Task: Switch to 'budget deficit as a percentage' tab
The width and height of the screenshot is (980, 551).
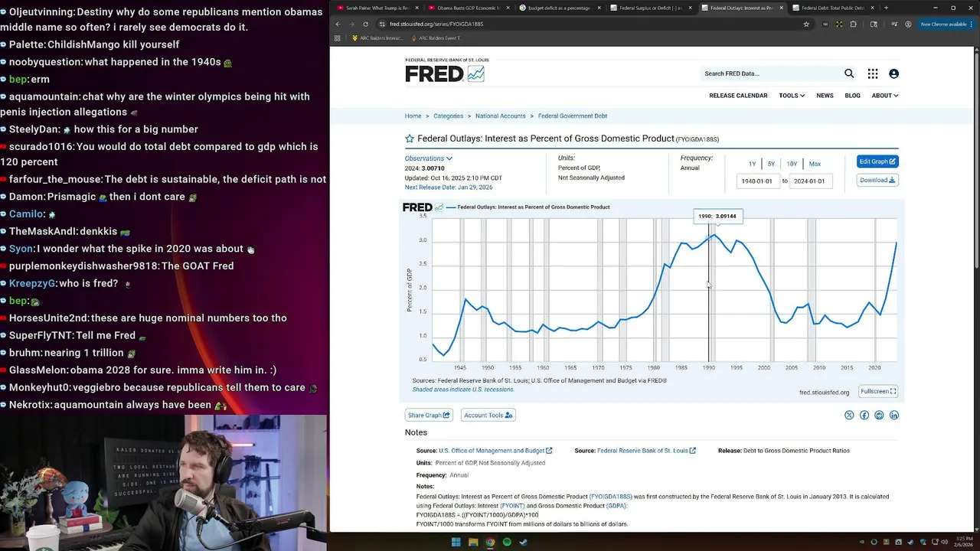Action: pos(558,8)
